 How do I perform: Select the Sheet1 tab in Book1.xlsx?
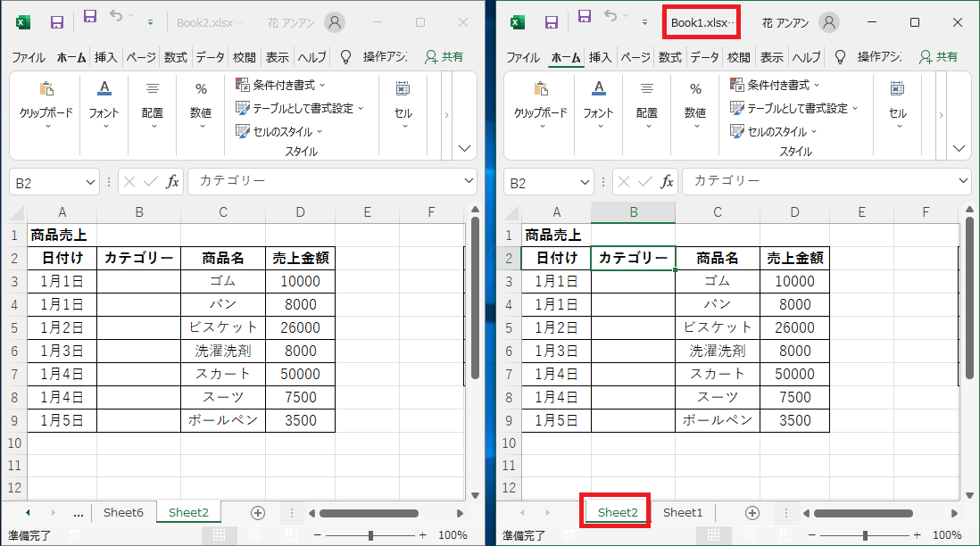(x=683, y=513)
